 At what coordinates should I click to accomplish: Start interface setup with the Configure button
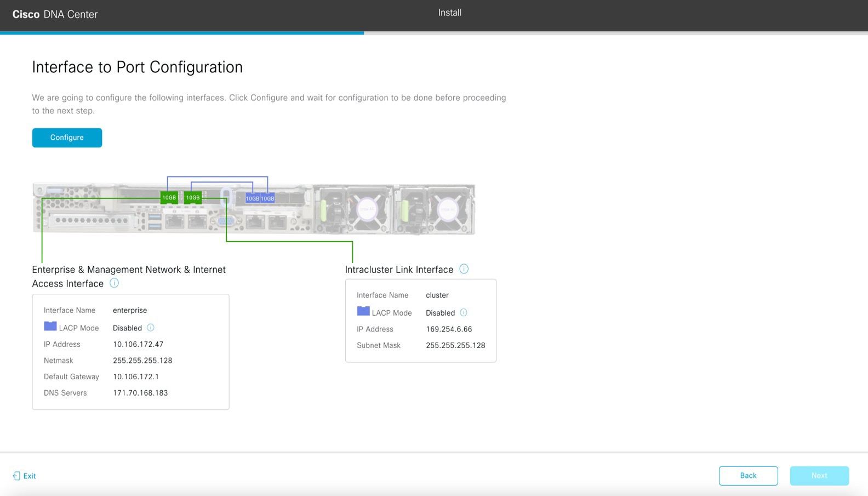click(67, 138)
